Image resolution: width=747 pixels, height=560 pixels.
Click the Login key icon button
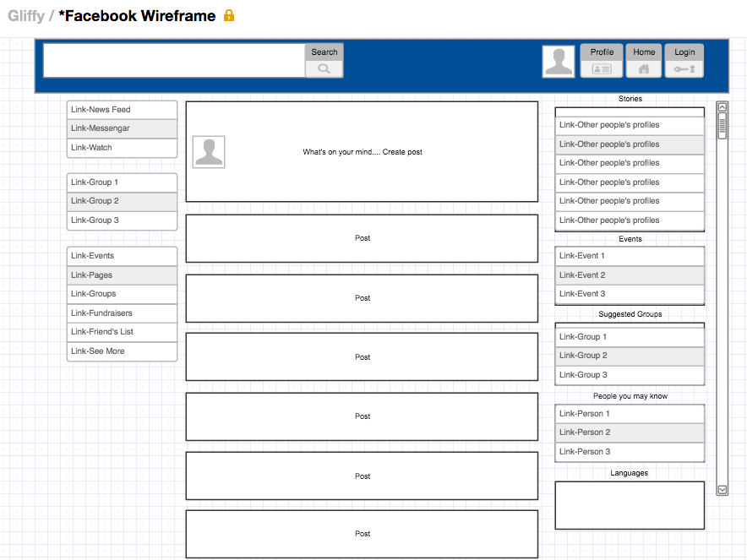[x=684, y=69]
